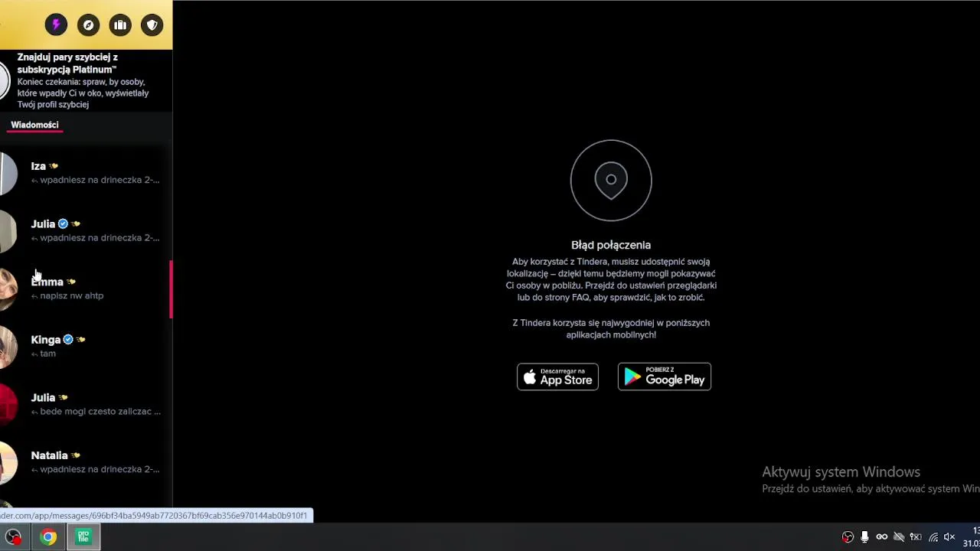
Task: Open OBS Studio from the taskbar
Action: 13,537
